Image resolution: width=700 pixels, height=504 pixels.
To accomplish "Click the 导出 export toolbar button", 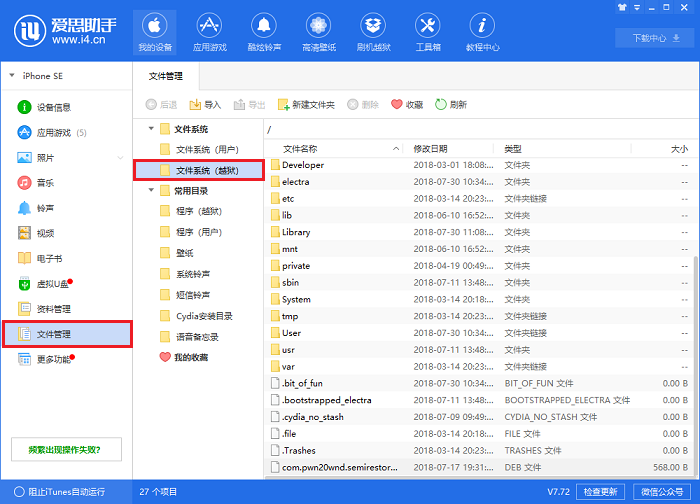I will 249,104.
